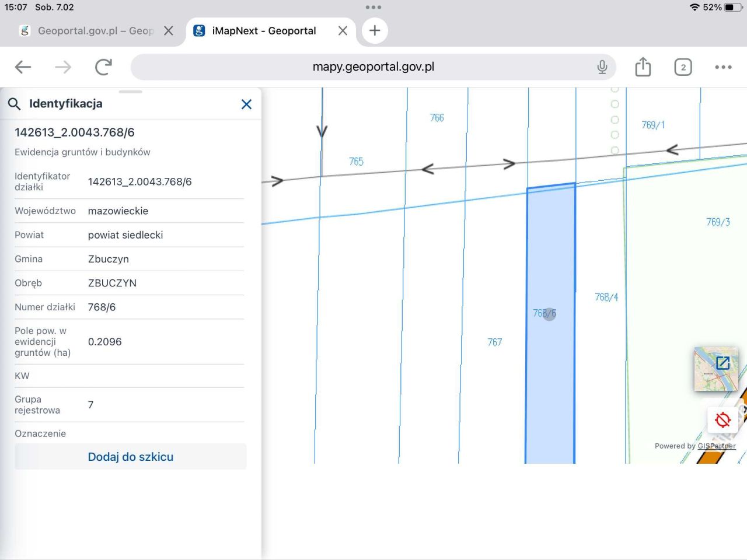The height and width of the screenshot is (560, 747).
Task: Click the basemap overview thumbnail
Action: [x=715, y=369]
